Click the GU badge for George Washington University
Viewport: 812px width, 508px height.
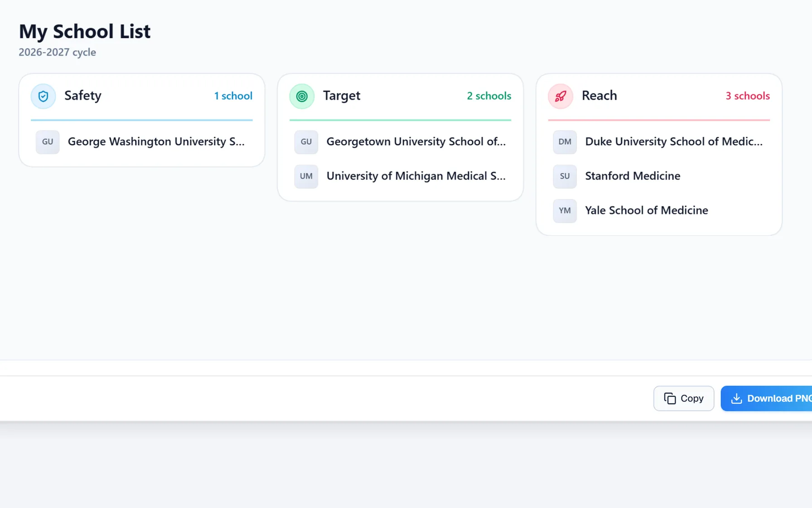pyautogui.click(x=48, y=142)
